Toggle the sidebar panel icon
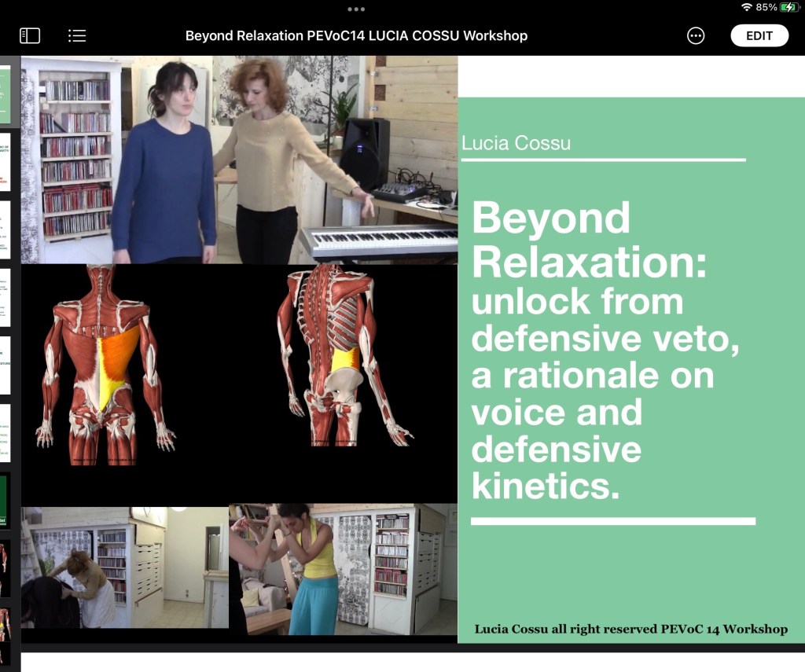 [30, 35]
